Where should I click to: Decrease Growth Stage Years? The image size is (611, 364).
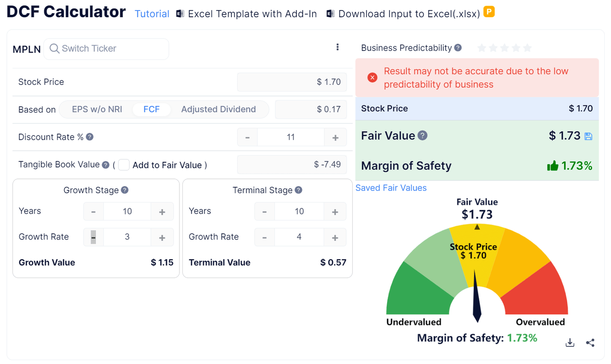tap(94, 211)
